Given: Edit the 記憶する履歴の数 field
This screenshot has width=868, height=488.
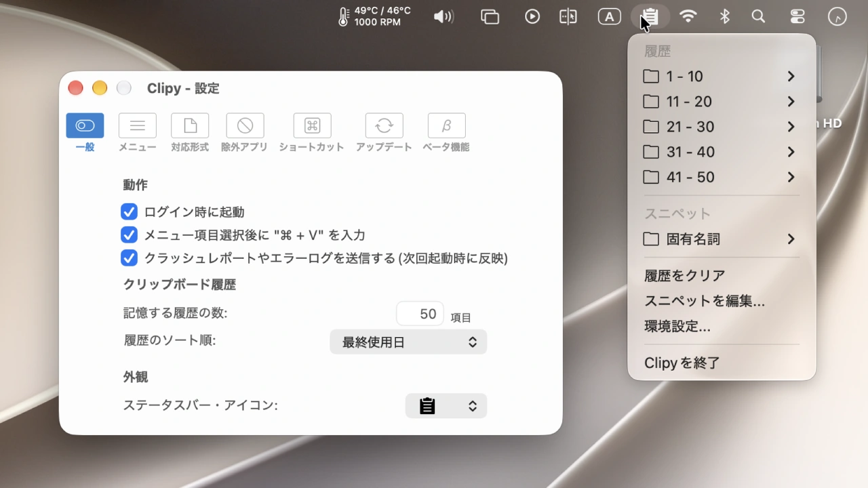Looking at the screenshot, I should tap(420, 314).
